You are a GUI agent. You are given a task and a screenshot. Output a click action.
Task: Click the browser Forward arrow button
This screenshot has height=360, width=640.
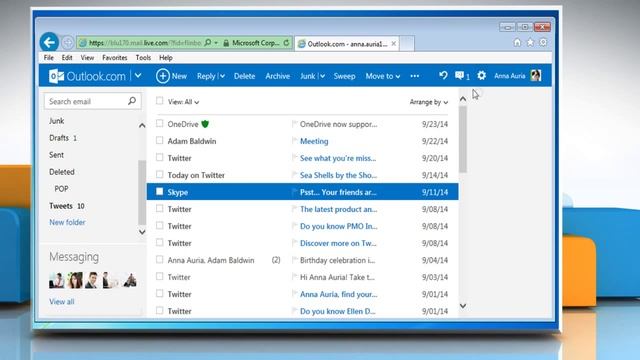point(67,42)
